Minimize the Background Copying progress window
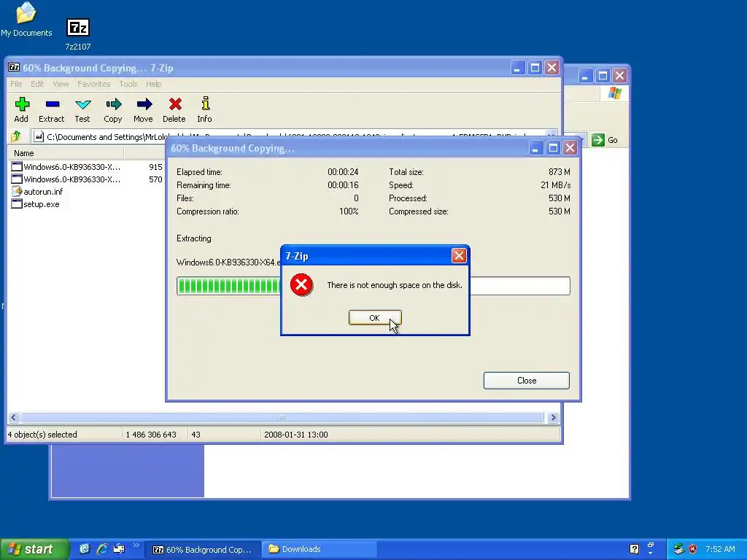 pyautogui.click(x=536, y=148)
